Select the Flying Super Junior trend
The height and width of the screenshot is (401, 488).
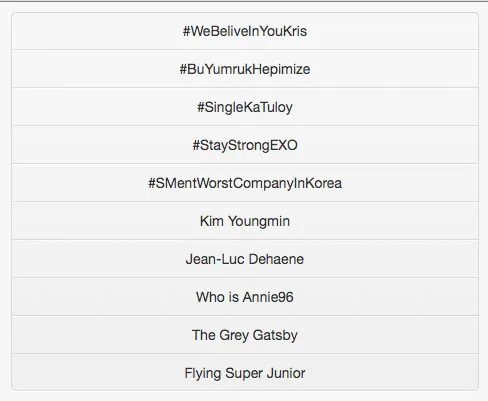pyautogui.click(x=245, y=373)
